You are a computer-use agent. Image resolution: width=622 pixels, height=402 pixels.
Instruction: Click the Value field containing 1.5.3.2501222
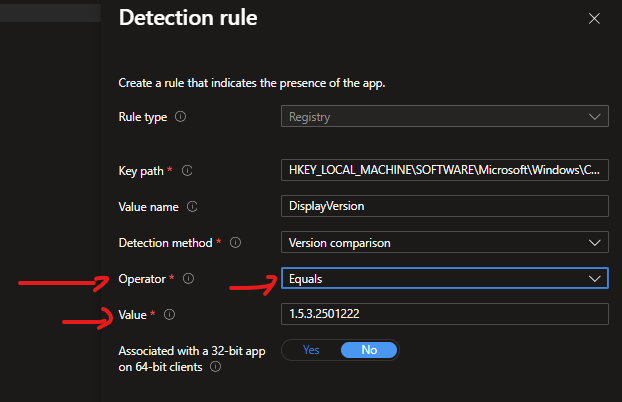click(444, 314)
